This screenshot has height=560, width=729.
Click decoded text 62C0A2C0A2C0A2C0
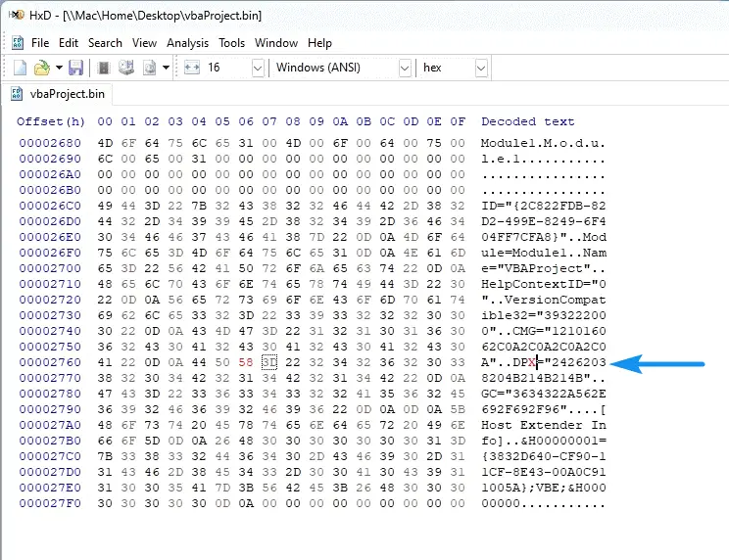pyautogui.click(x=544, y=347)
